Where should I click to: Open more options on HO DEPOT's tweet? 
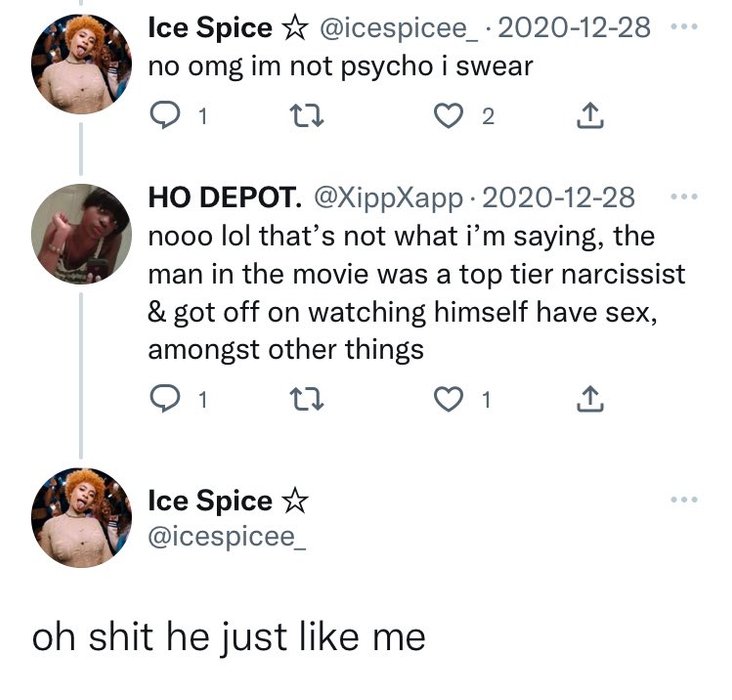pyautogui.click(x=683, y=195)
